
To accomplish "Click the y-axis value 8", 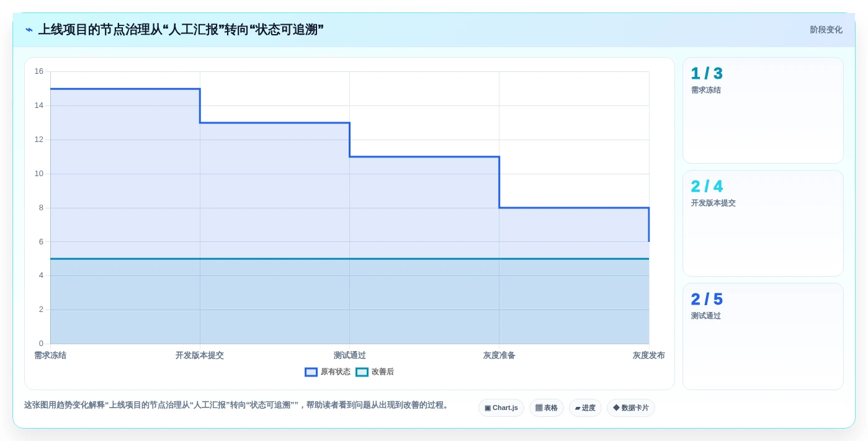I will pyautogui.click(x=41, y=208).
